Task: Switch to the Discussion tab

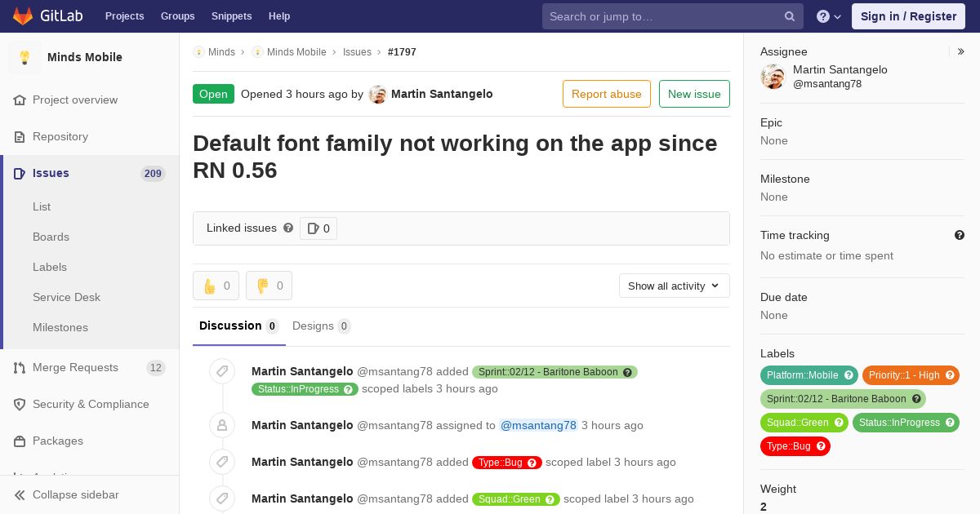Action: pos(239,326)
